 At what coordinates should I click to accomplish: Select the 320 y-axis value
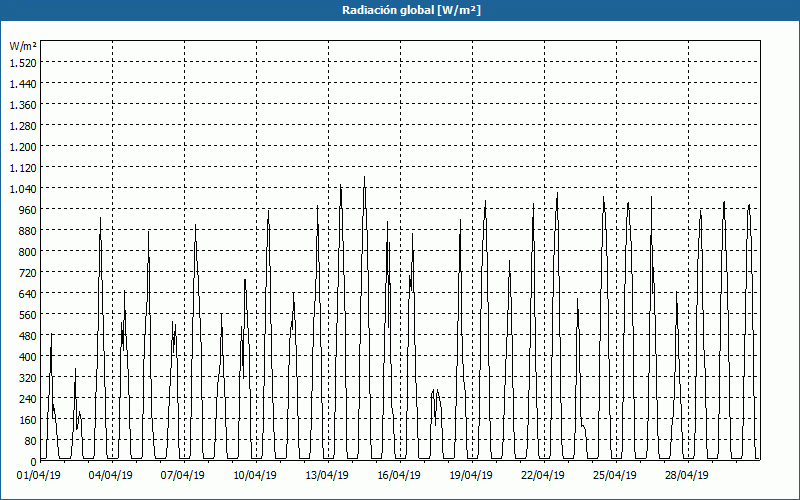[28, 378]
